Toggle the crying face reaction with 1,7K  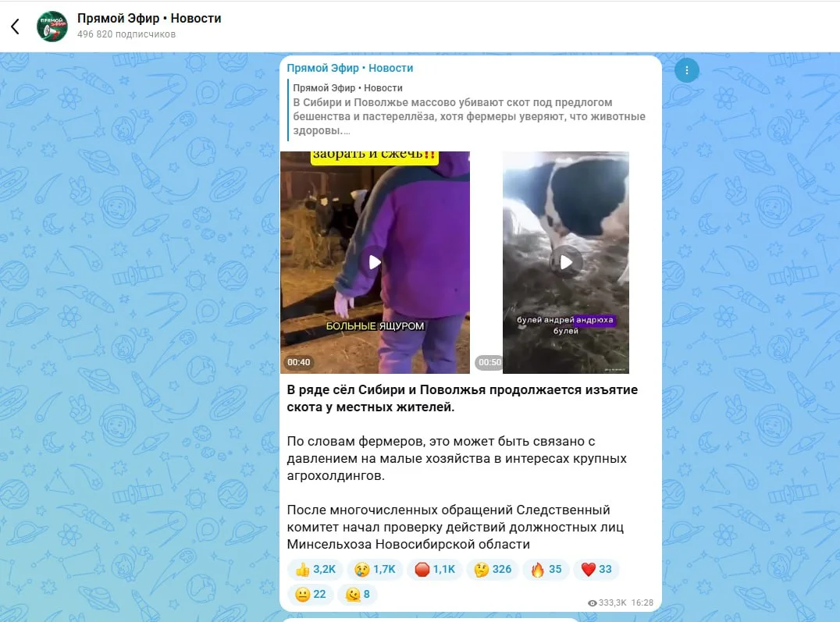click(375, 569)
